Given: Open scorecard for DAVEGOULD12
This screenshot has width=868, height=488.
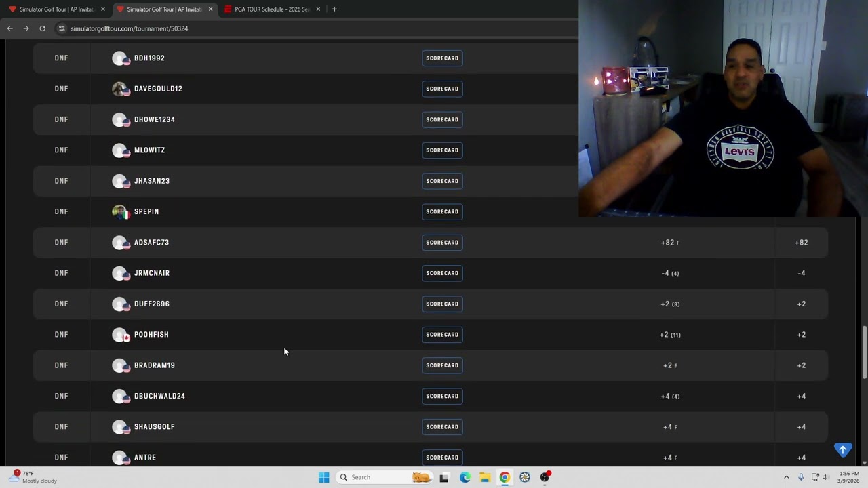Looking at the screenshot, I should (x=442, y=89).
